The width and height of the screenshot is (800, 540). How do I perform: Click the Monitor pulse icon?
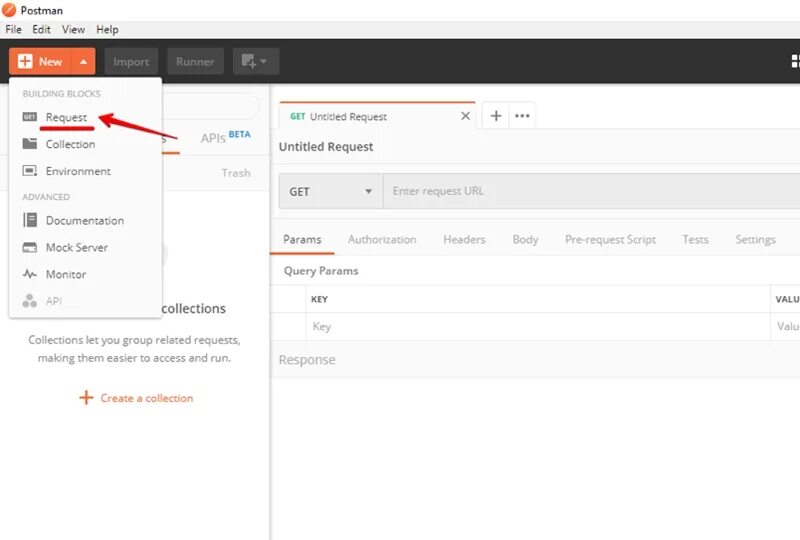pos(30,274)
